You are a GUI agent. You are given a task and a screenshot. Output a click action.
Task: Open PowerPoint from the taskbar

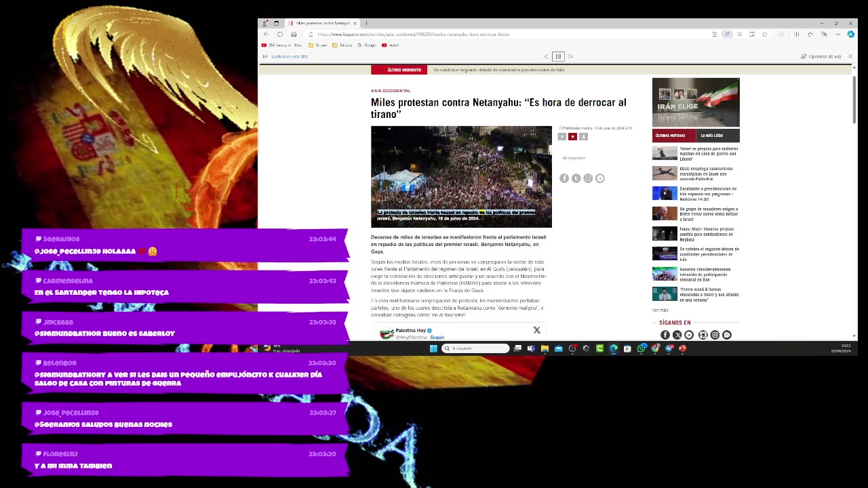point(683,348)
